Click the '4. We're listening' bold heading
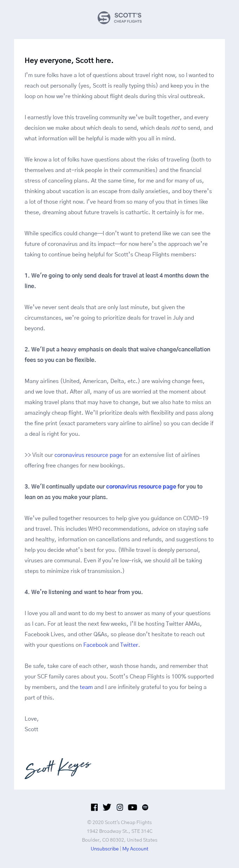Viewport: 239px width, 868px height. point(84,592)
